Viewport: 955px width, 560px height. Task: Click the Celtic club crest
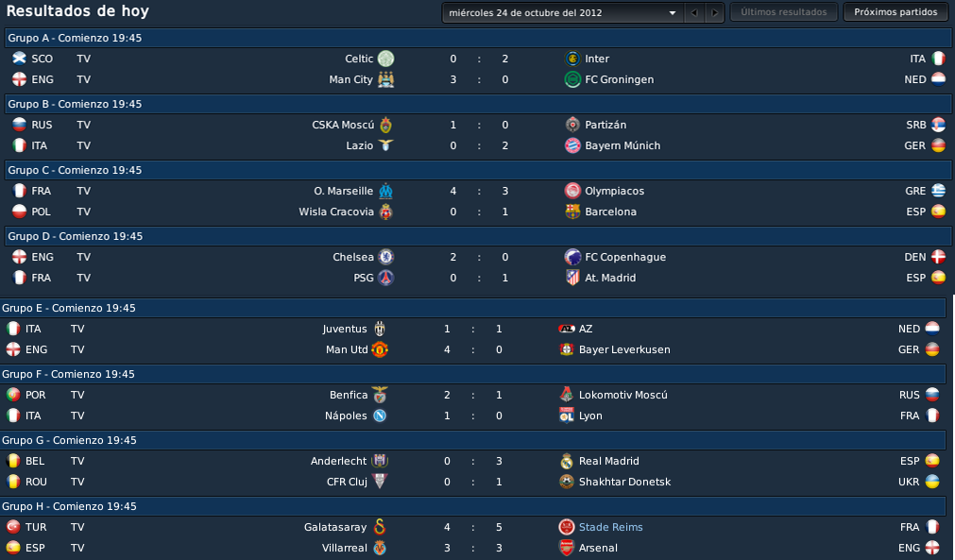pyautogui.click(x=385, y=59)
